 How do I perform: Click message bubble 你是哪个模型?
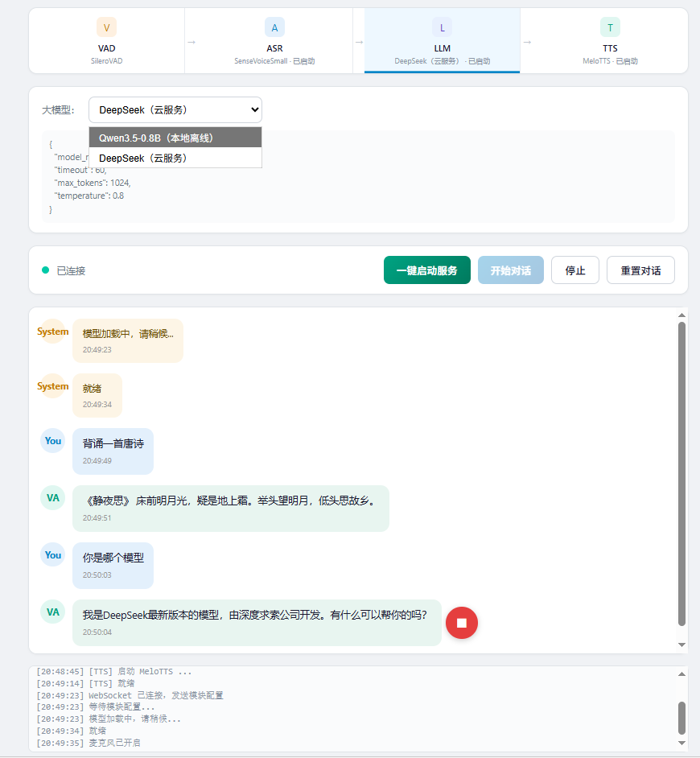(x=113, y=566)
